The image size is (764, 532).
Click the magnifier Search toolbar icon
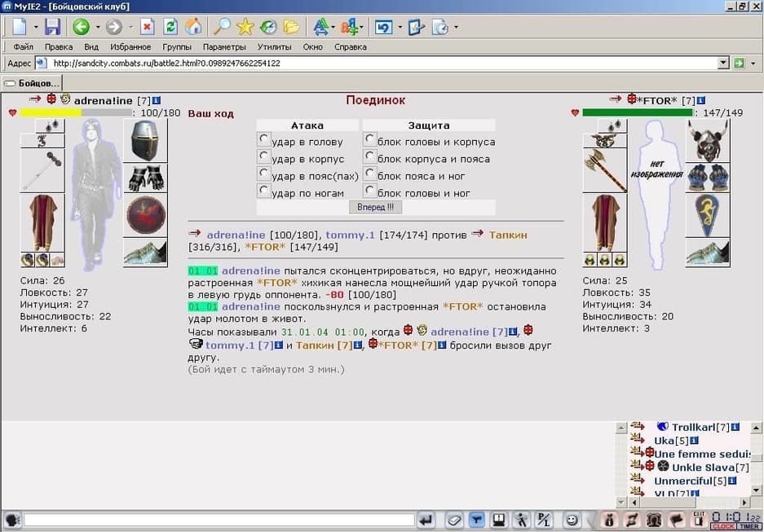click(222, 27)
